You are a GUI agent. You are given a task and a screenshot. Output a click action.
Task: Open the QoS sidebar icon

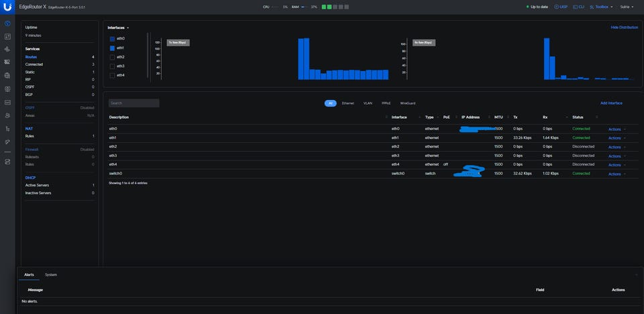[x=7, y=103]
